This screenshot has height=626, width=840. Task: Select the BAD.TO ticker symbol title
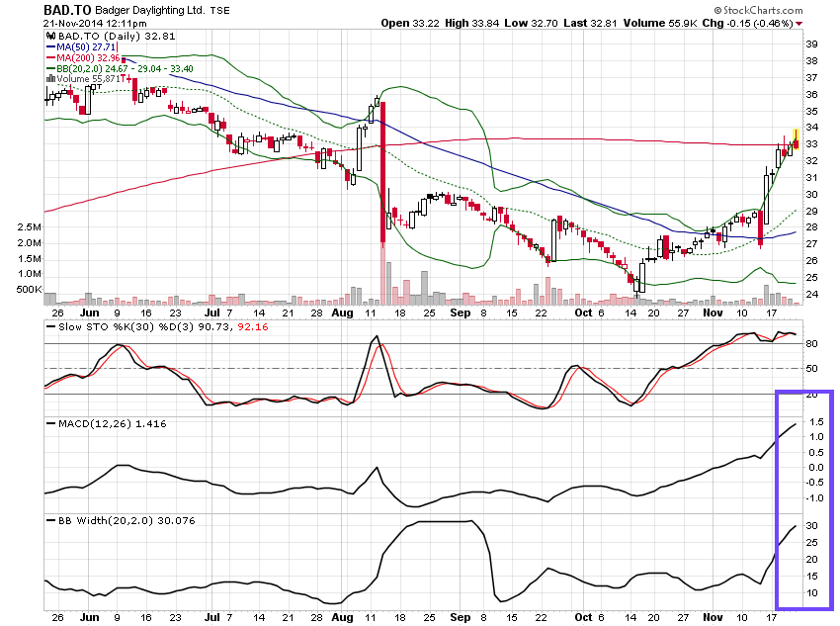[67, 10]
